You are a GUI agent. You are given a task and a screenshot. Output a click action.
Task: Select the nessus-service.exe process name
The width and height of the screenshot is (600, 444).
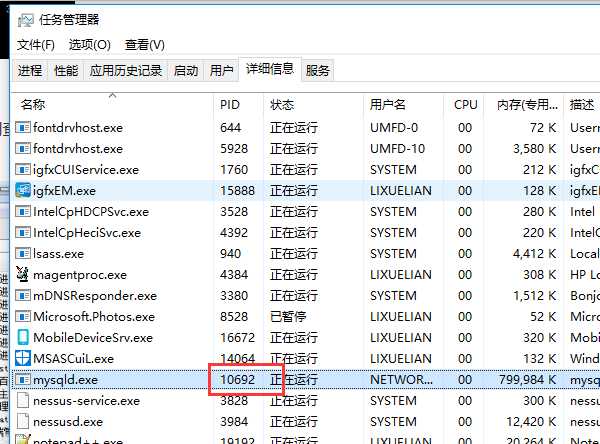point(86,401)
